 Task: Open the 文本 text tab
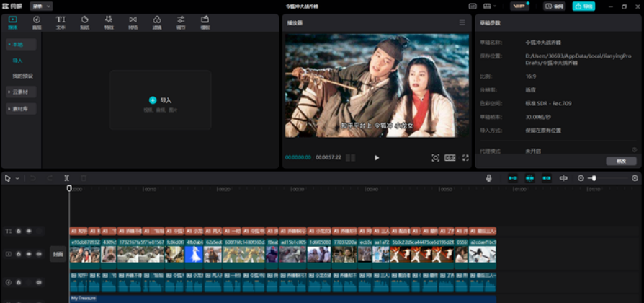coord(61,22)
